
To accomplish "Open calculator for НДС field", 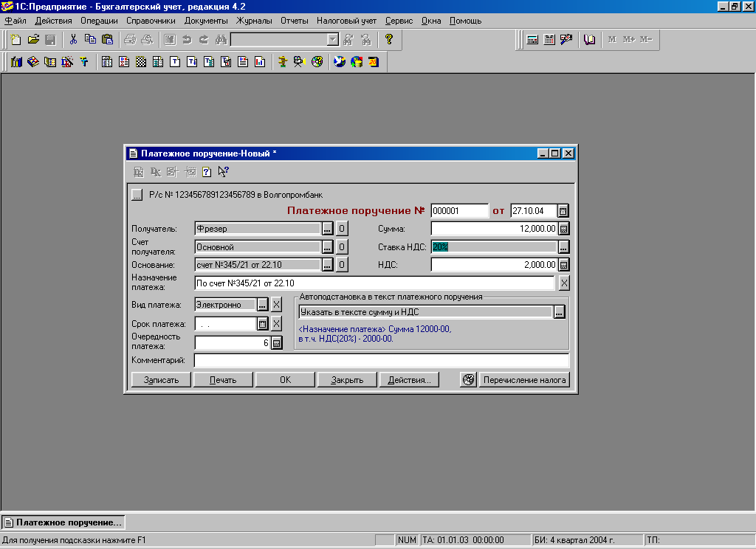I will point(563,265).
